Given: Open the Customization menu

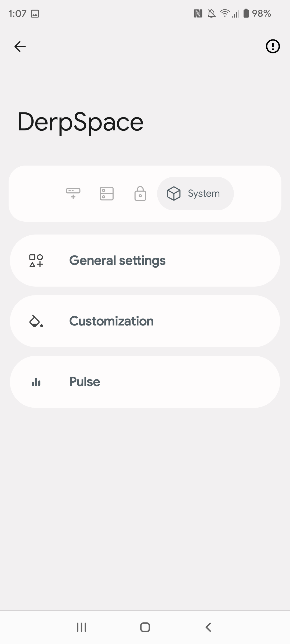Looking at the screenshot, I should tap(145, 321).
